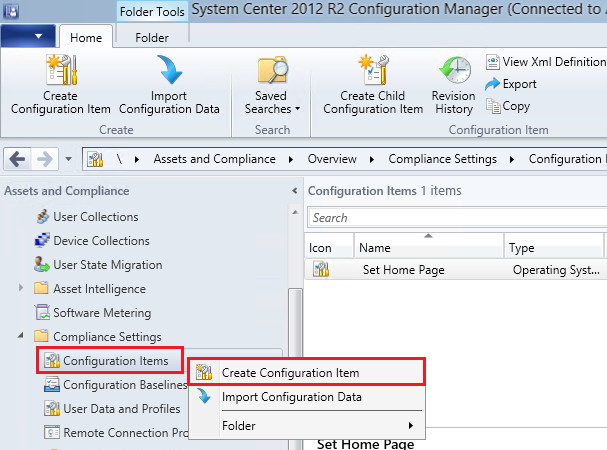This screenshot has width=607, height=450.
Task: Click the Search input field
Action: [455, 218]
